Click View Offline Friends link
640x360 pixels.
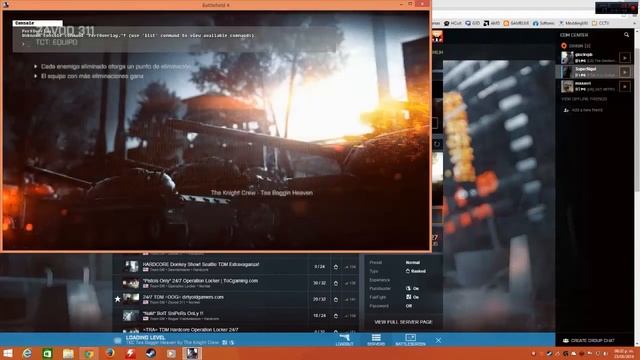pos(584,99)
